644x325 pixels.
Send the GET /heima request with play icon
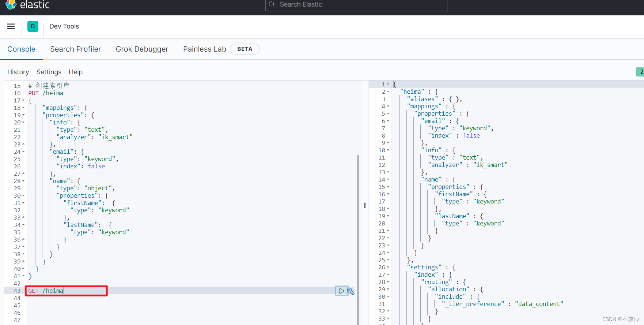point(341,291)
